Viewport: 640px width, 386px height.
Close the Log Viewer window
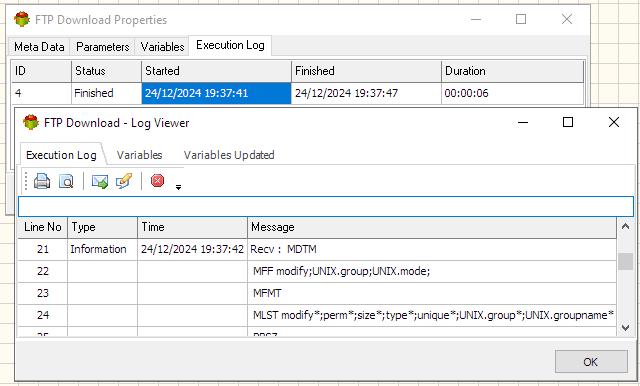pyautogui.click(x=613, y=122)
